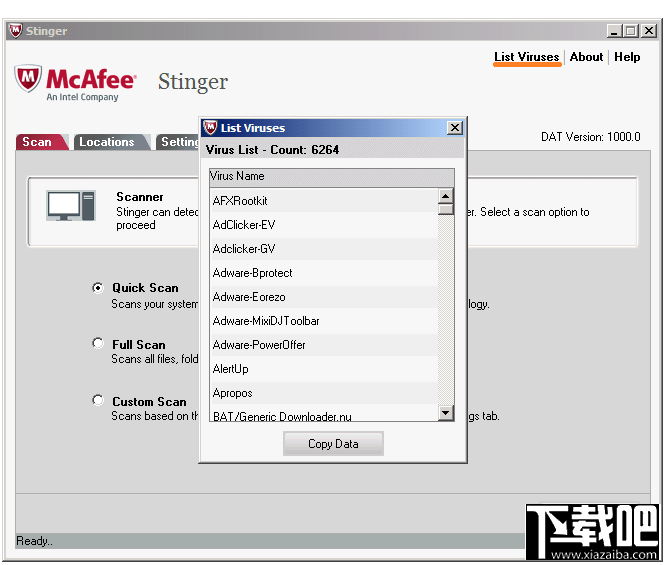
Task: Click the virus list scrollbar thumb
Action: pyautogui.click(x=446, y=209)
